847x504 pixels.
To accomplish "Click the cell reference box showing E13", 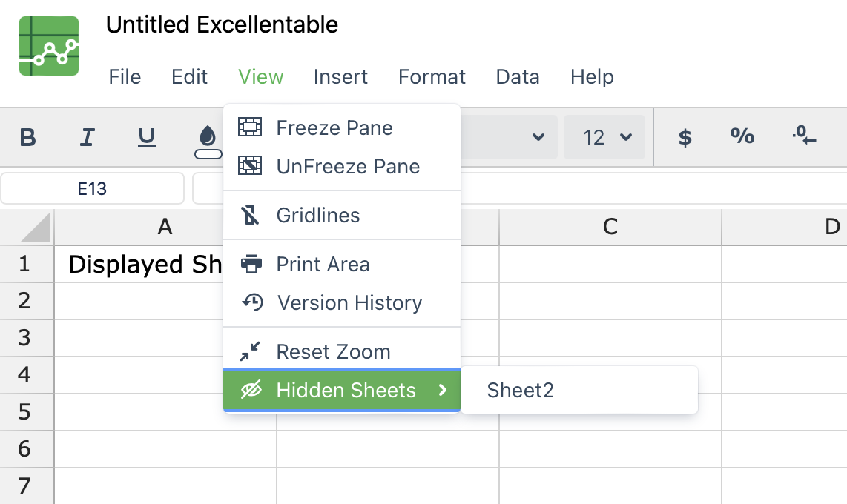I will pyautogui.click(x=93, y=189).
